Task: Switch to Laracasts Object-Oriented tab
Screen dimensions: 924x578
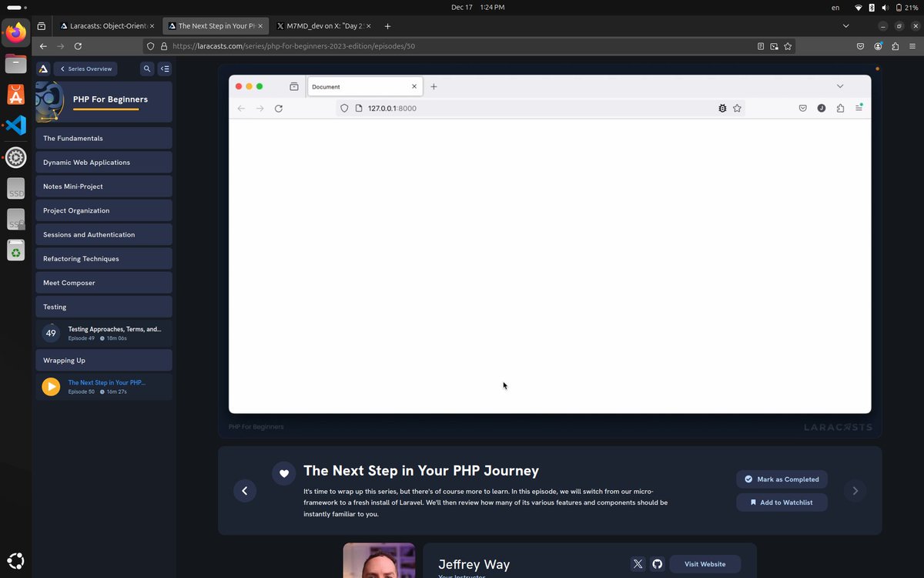Action: pyautogui.click(x=108, y=25)
